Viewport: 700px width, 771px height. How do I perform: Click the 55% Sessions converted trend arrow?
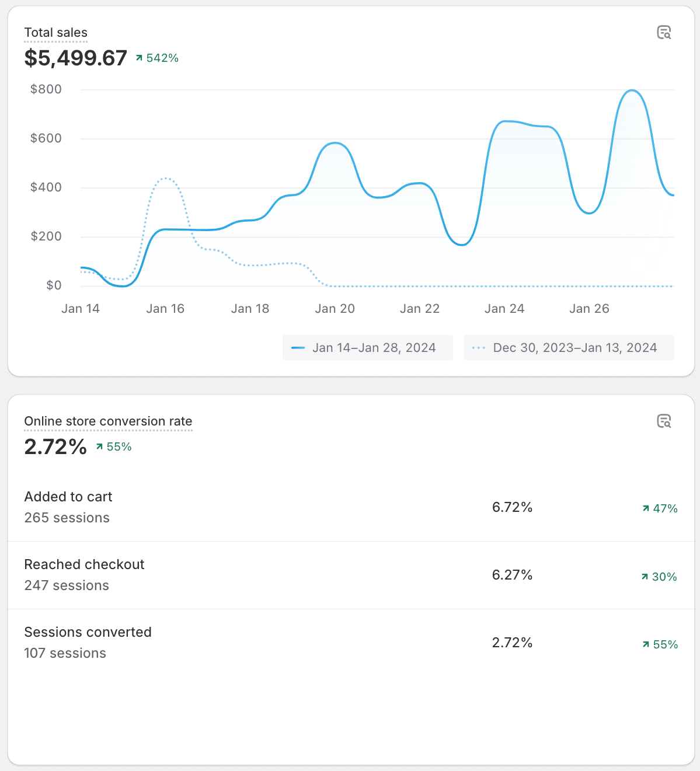pos(646,644)
